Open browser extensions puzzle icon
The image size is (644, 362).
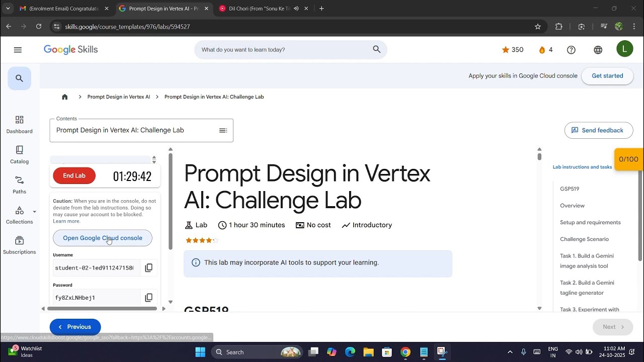558,27
